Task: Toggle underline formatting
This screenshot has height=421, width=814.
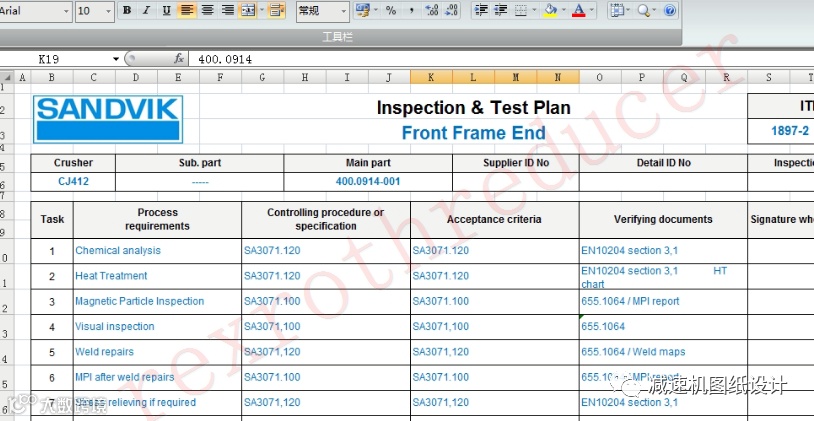Action: (167, 10)
